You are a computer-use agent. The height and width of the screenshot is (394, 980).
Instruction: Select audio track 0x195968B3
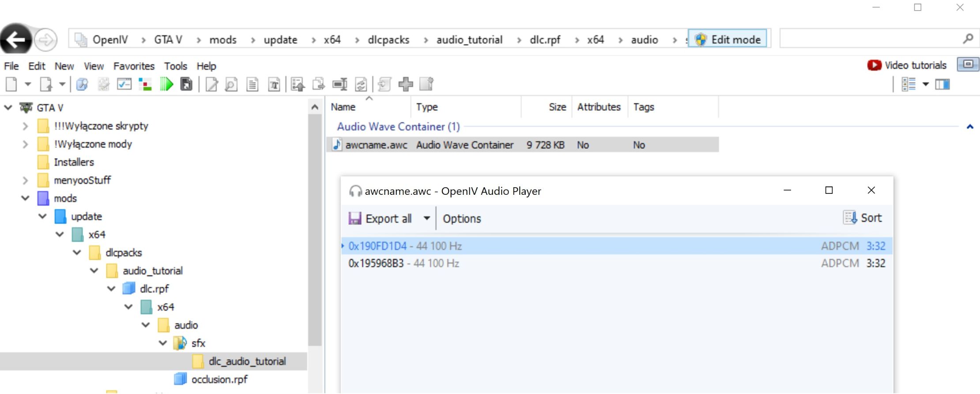pos(376,264)
